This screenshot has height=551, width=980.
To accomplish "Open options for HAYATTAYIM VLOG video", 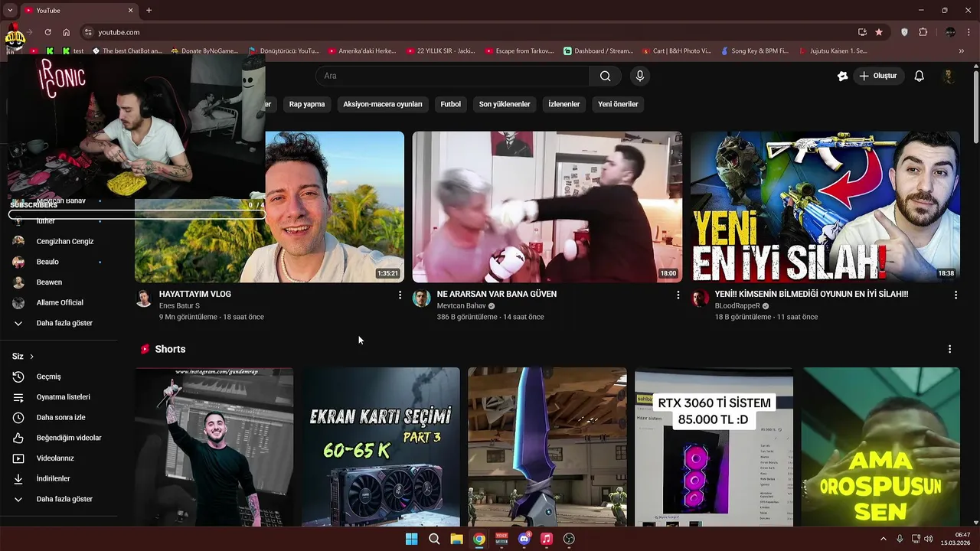I will click(400, 295).
